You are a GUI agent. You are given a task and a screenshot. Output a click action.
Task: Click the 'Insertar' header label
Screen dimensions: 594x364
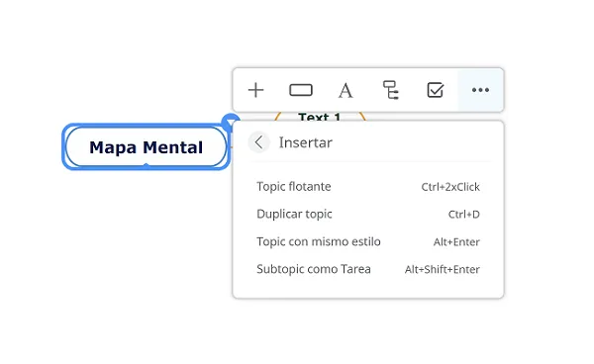305,142
